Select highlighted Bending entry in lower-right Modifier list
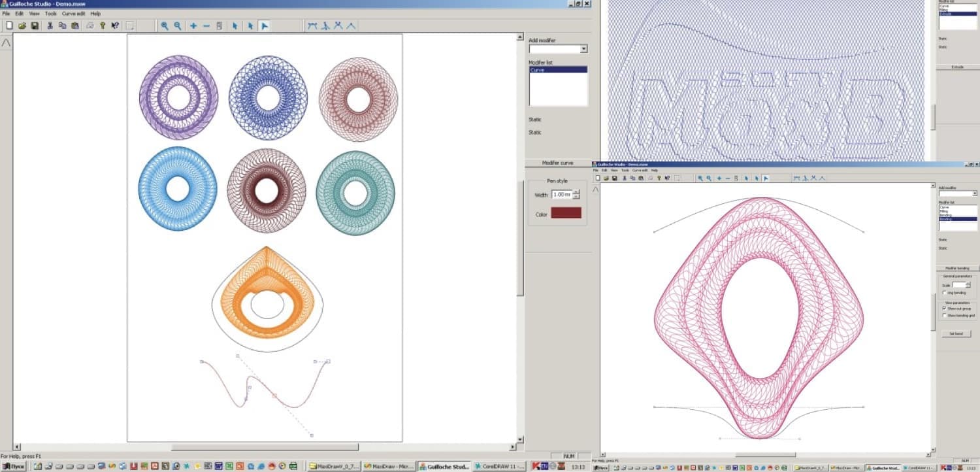This screenshot has height=472, width=980. pyautogui.click(x=958, y=219)
